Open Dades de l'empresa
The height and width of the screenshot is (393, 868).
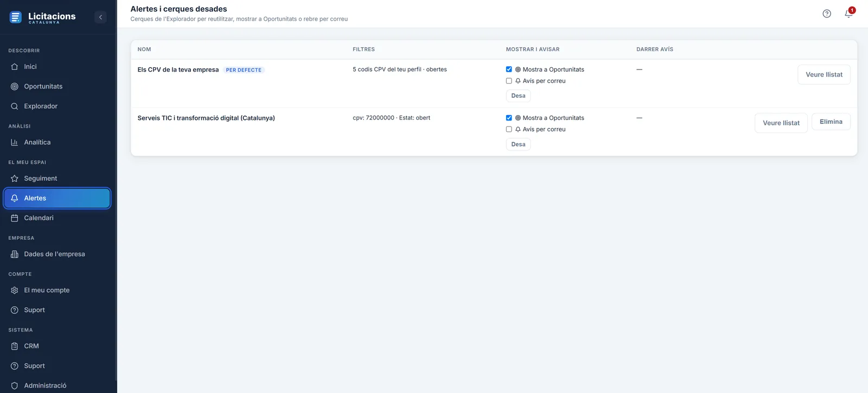click(x=57, y=254)
